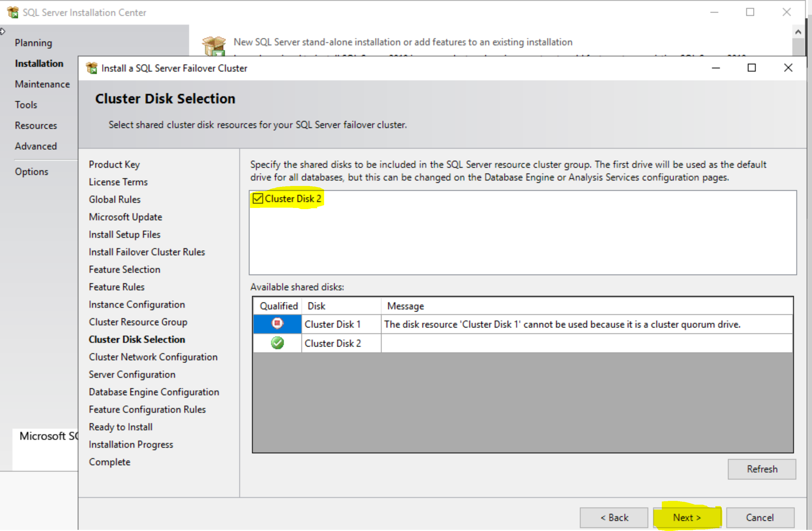Click the Feature Configuration Rules step
The width and height of the screenshot is (812, 531).
[147, 409]
